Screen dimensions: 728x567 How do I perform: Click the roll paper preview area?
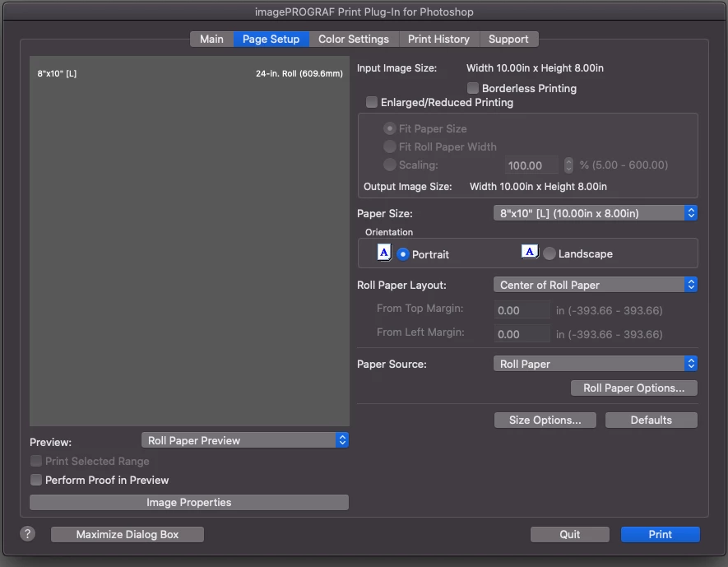(189, 241)
